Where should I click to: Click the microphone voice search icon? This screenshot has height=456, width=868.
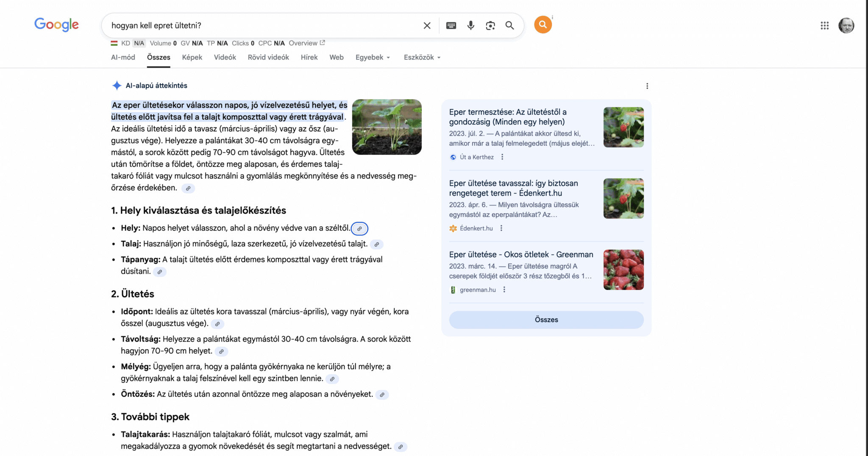point(470,25)
